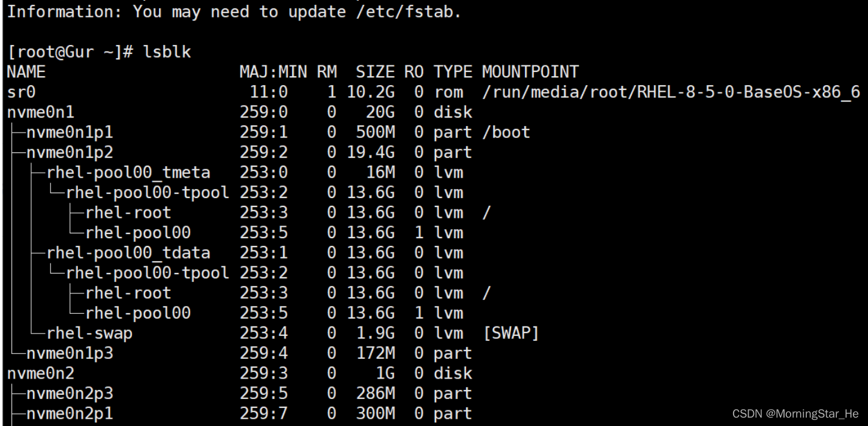Click the "259:0" device number
This screenshot has width=868, height=426.
[x=263, y=113]
